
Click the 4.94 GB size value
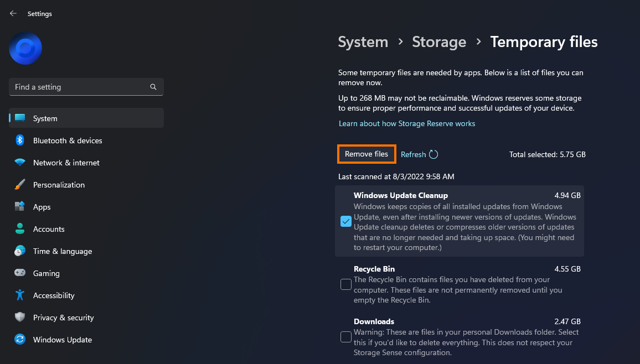coord(567,195)
